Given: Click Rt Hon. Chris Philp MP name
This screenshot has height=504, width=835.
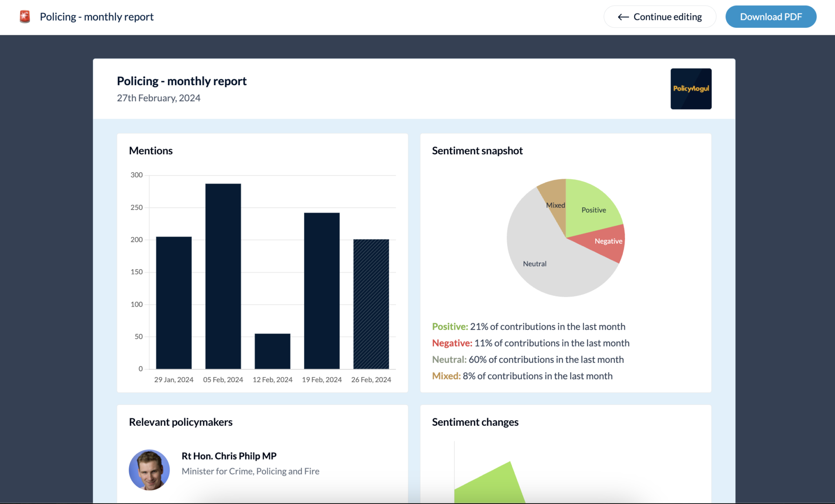Looking at the screenshot, I should click(229, 456).
